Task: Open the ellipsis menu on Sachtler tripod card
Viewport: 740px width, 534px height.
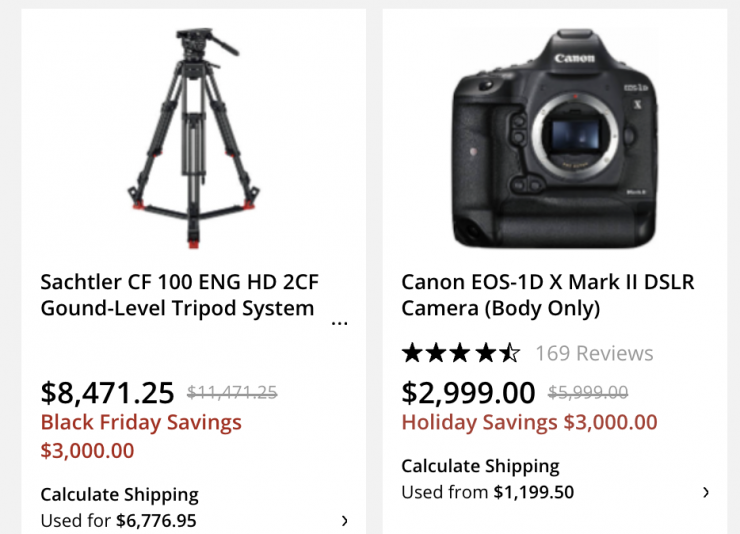Action: pyautogui.click(x=339, y=323)
